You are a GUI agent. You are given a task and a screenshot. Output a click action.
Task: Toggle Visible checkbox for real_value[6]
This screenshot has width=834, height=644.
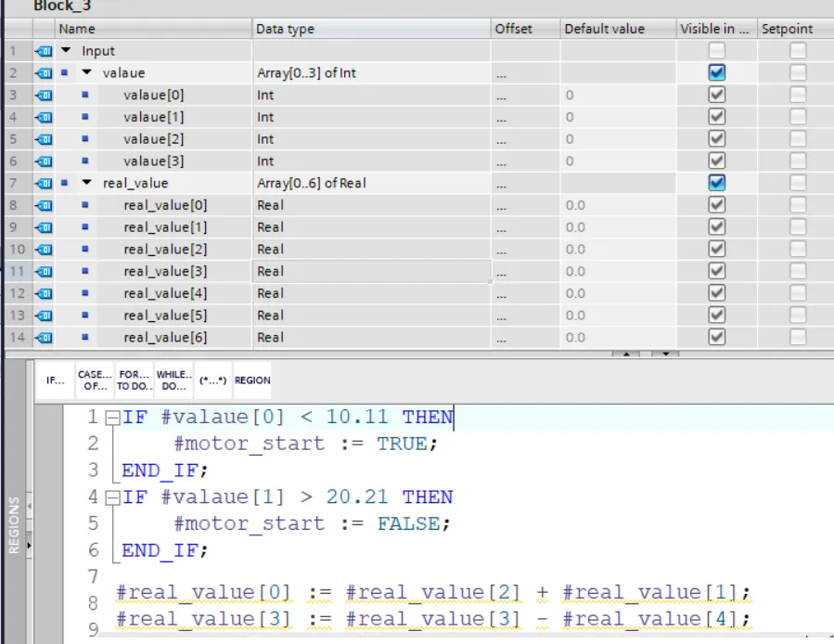click(716, 337)
